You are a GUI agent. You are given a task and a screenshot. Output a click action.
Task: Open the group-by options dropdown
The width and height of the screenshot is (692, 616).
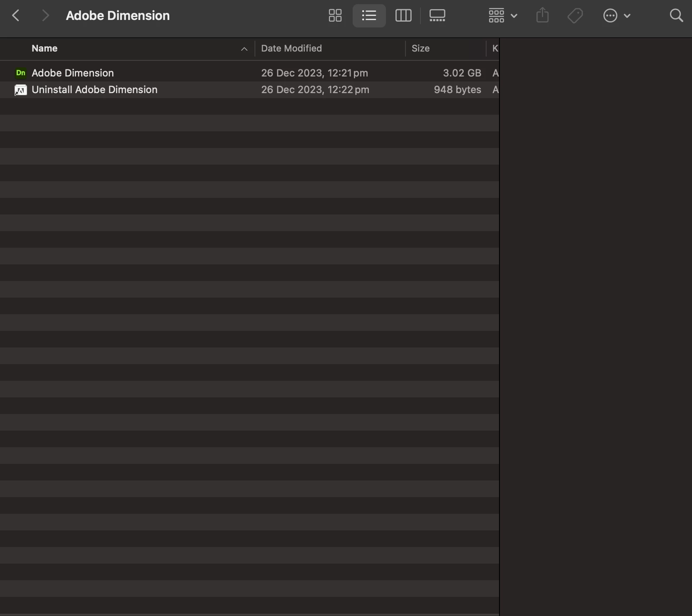coord(503,16)
